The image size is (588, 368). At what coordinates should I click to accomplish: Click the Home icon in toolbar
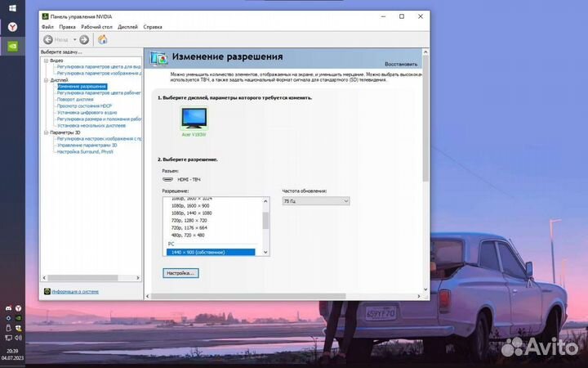coord(102,39)
